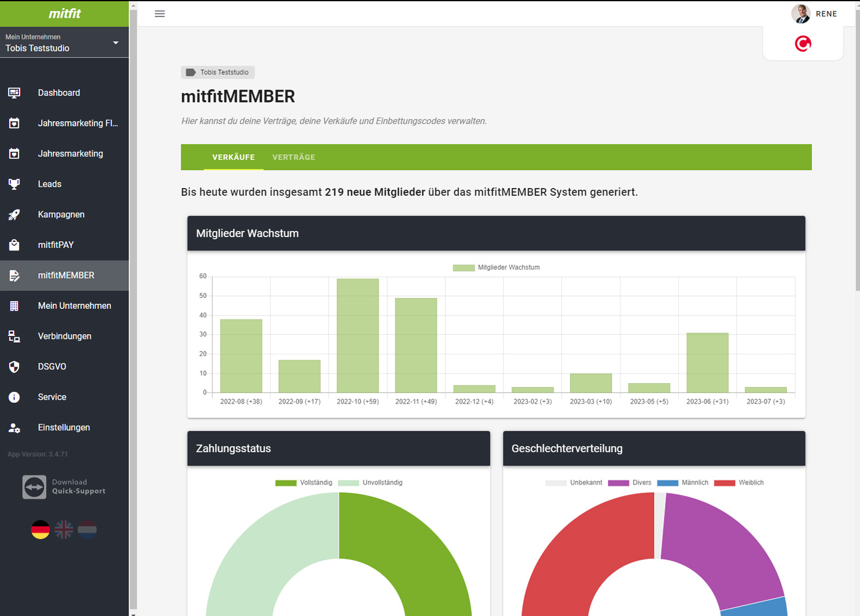Image resolution: width=860 pixels, height=616 pixels.
Task: Click the 2022-09 (+17) bar
Action: [x=300, y=376]
